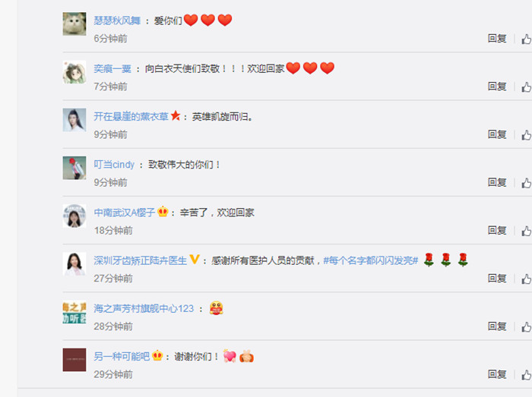The width and height of the screenshot is (532, 397).
Task: Like 叮当cindy's comment
Action: point(527,183)
